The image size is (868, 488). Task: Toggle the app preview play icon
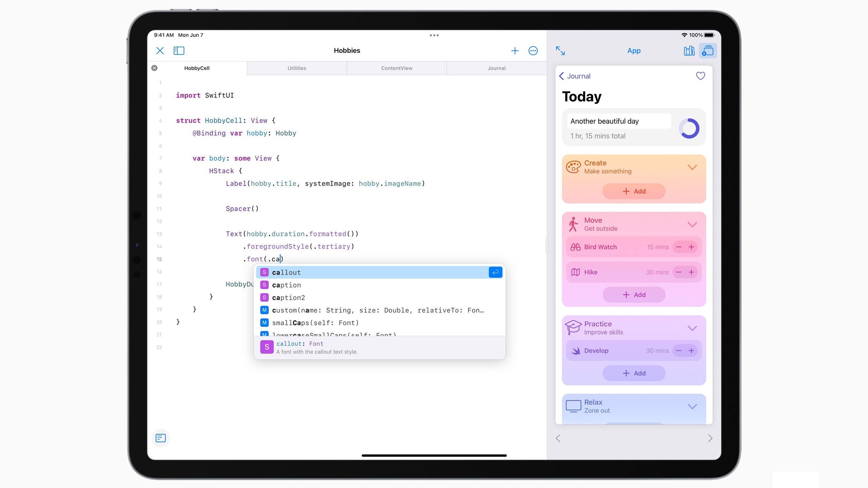[x=708, y=51]
